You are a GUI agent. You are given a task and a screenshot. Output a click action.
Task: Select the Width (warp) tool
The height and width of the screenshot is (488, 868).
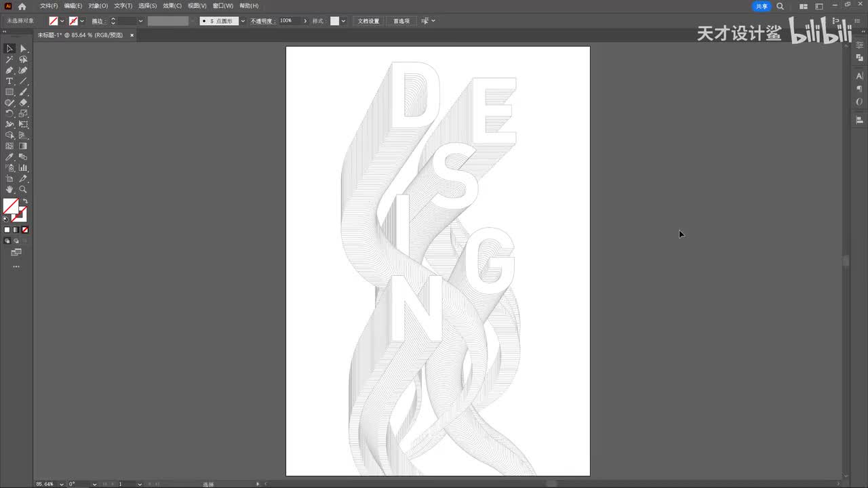coord(9,125)
